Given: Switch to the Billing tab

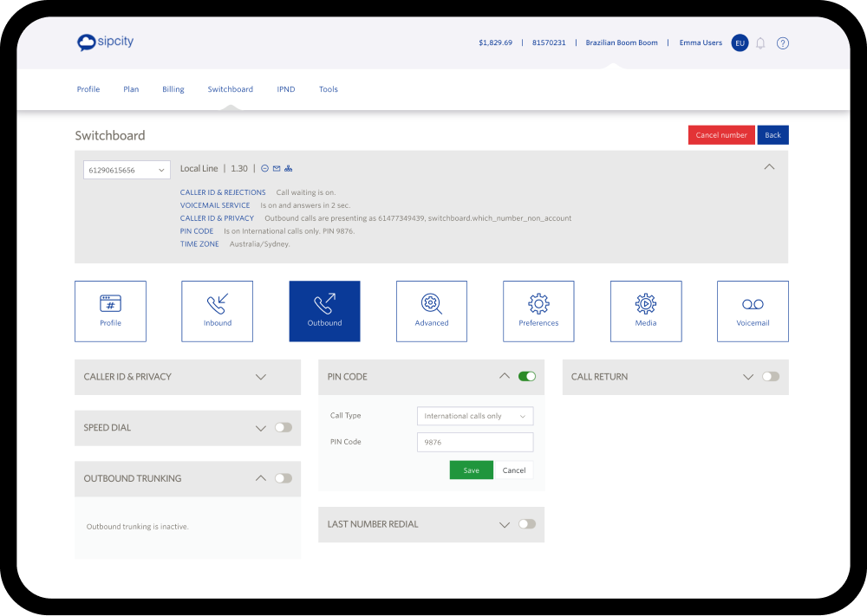Looking at the screenshot, I should (173, 89).
